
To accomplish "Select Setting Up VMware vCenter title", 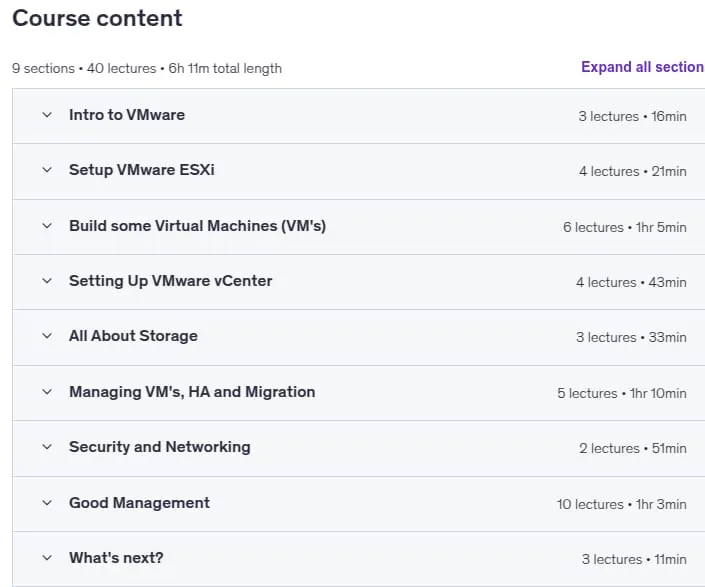I will tap(170, 281).
